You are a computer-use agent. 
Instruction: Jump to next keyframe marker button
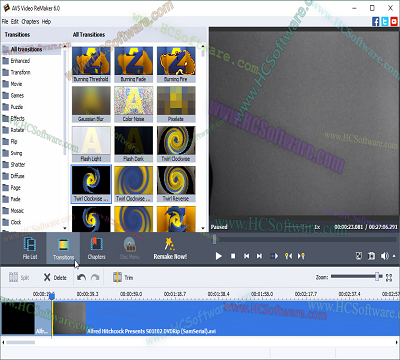point(301,256)
